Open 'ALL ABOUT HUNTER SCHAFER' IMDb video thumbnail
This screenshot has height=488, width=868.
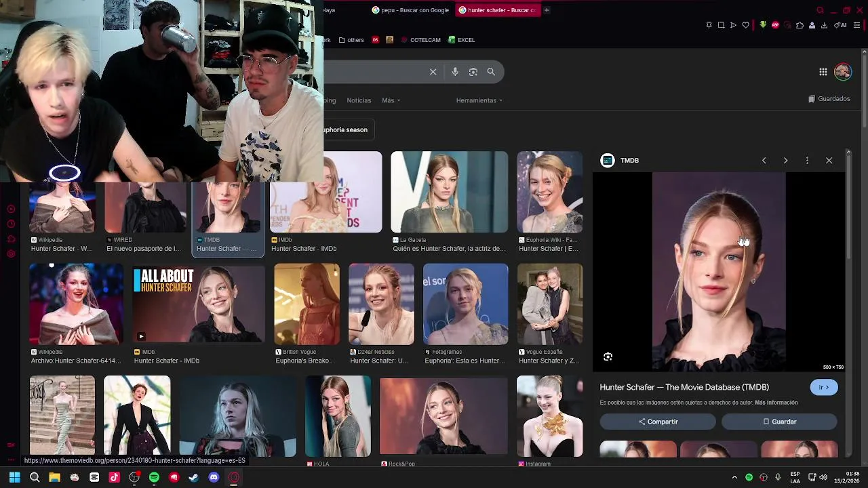(199, 304)
